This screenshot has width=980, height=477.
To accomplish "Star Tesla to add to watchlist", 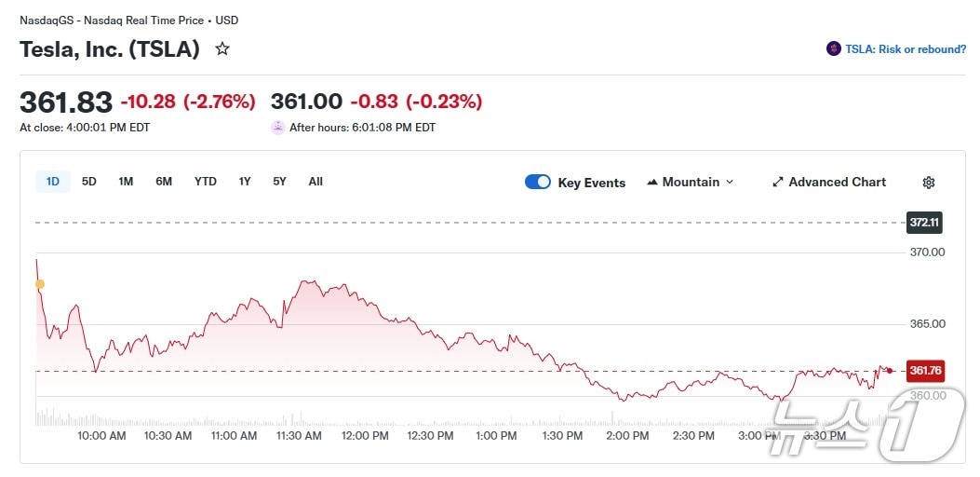I will coord(222,49).
